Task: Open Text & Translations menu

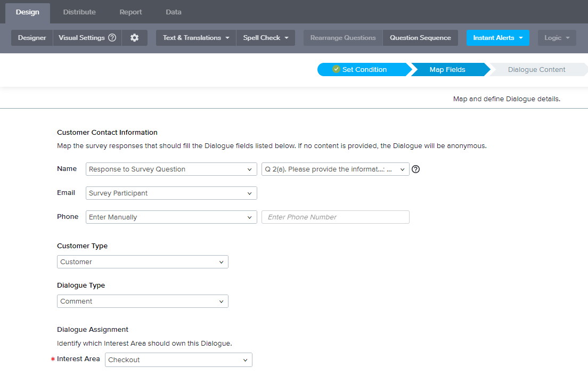Action: coord(196,38)
